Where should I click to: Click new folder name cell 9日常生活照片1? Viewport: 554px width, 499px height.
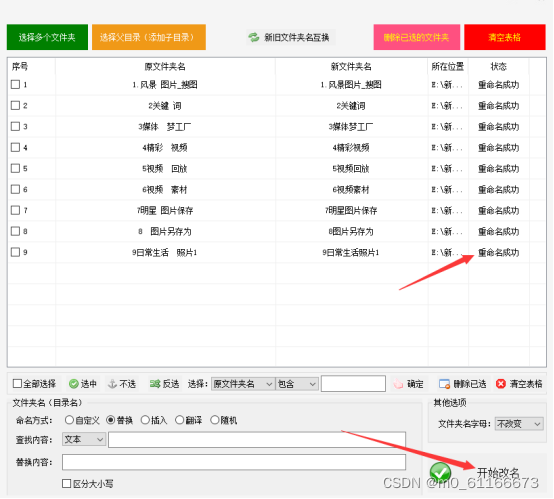click(351, 252)
